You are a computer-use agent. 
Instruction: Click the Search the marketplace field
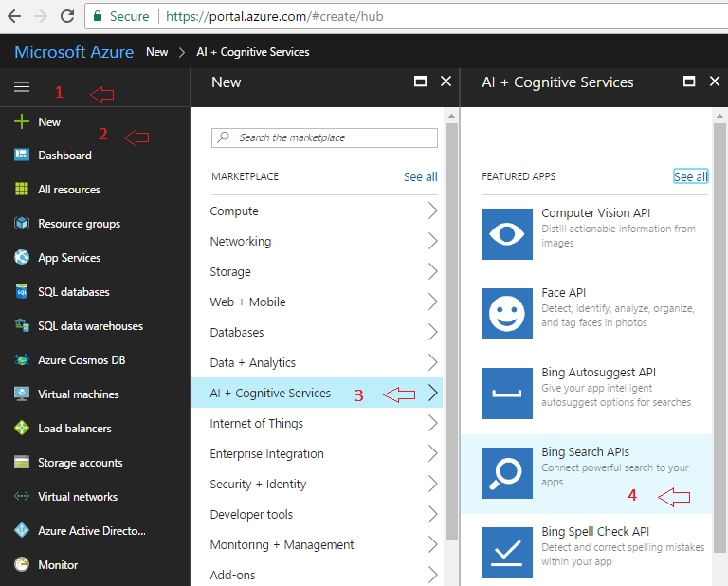(325, 137)
